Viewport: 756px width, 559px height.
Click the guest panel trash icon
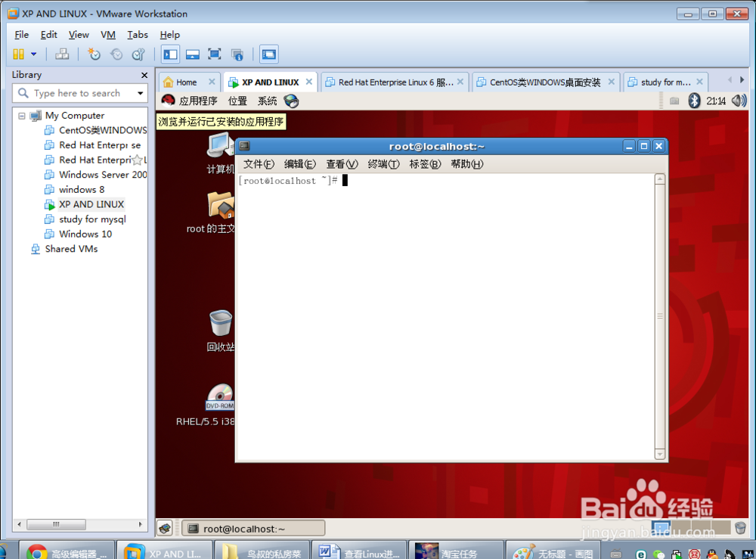tap(741, 528)
